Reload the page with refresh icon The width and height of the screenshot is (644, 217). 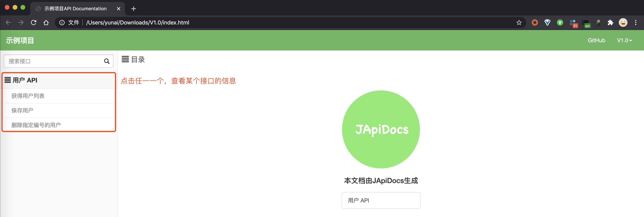pyautogui.click(x=34, y=22)
